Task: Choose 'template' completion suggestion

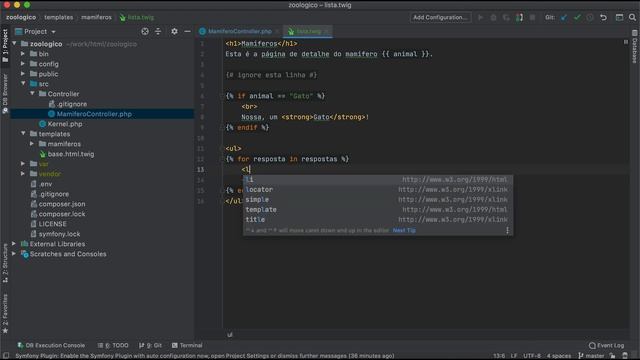Action: (378, 210)
